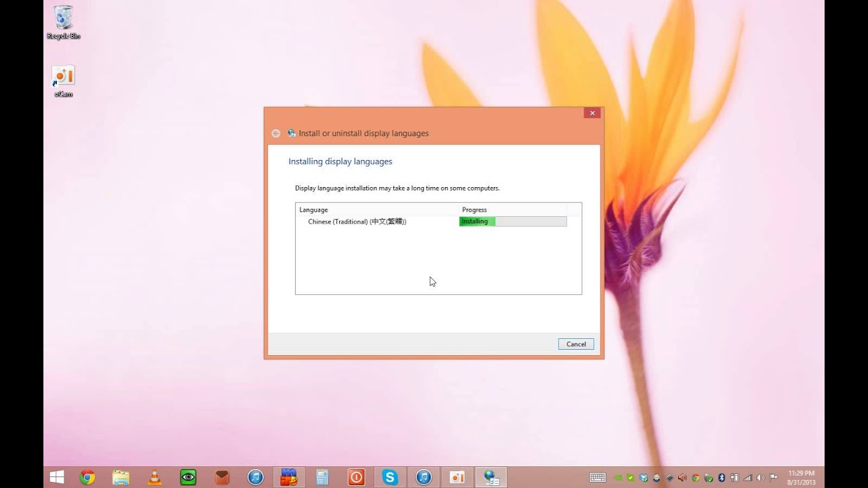Open iTunes icon beside Skype
The image size is (868, 488).
424,477
